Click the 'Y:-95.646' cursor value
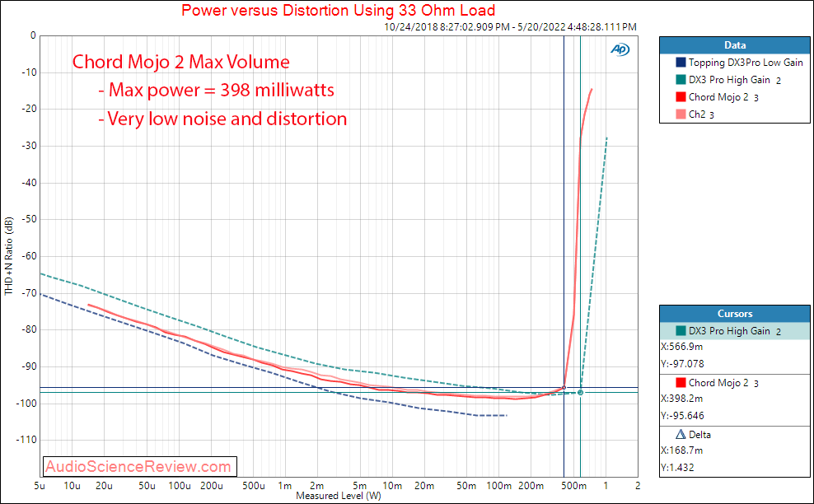The width and height of the screenshot is (814, 504). 683,416
